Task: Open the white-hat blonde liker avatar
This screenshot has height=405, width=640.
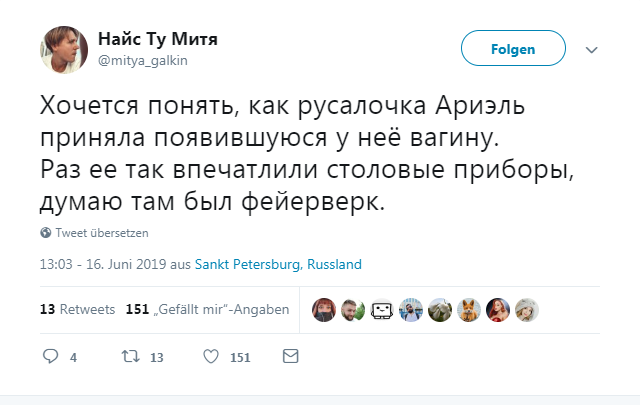Action: [527, 310]
